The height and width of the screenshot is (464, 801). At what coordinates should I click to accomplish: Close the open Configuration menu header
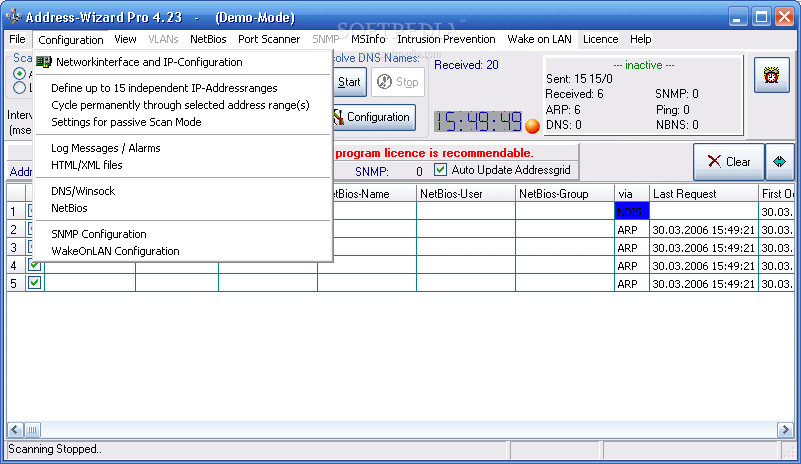tap(70, 39)
